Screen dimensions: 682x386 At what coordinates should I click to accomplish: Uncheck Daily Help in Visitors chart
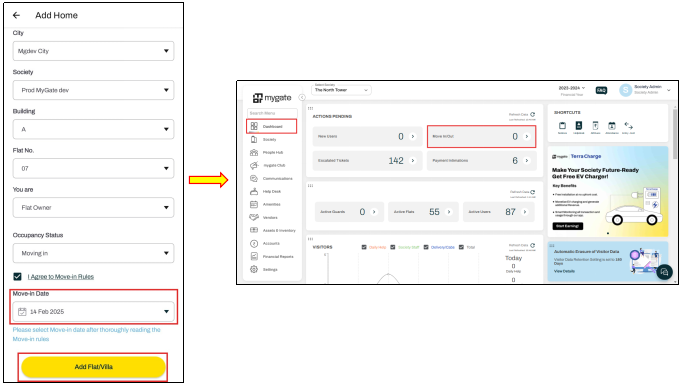364,247
